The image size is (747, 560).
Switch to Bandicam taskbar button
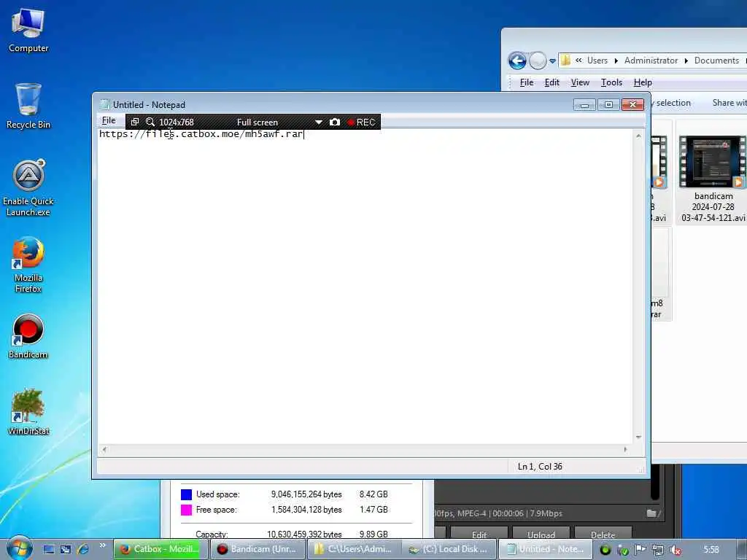tap(258, 549)
